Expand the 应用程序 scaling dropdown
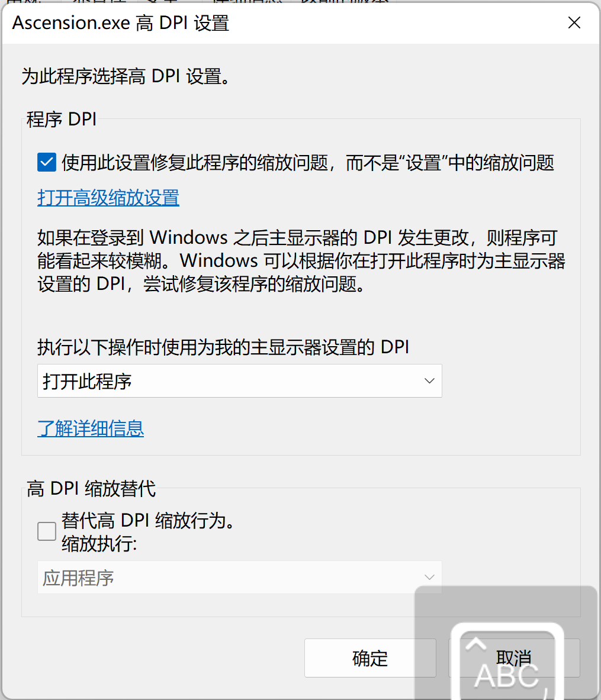The height and width of the screenshot is (700, 601). (239, 578)
